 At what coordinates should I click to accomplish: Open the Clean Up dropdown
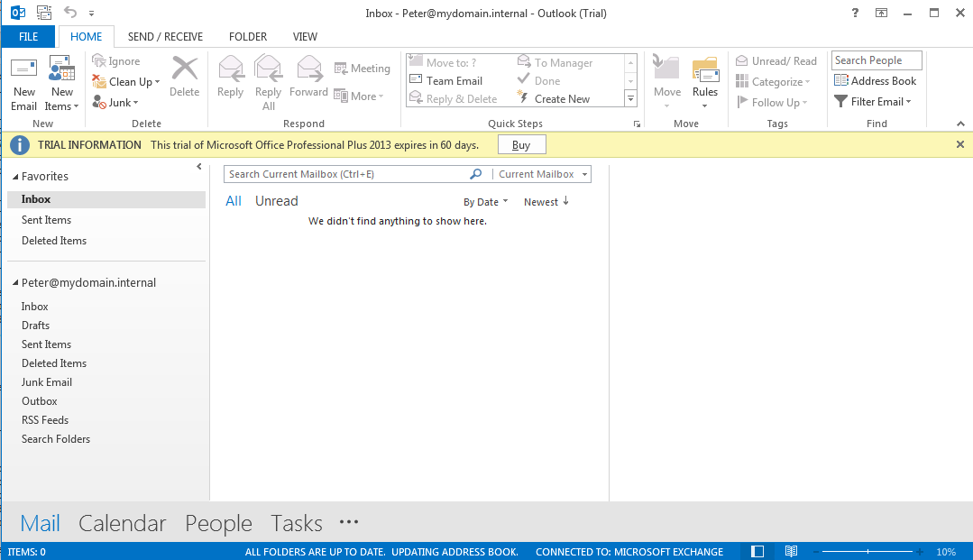coord(126,81)
